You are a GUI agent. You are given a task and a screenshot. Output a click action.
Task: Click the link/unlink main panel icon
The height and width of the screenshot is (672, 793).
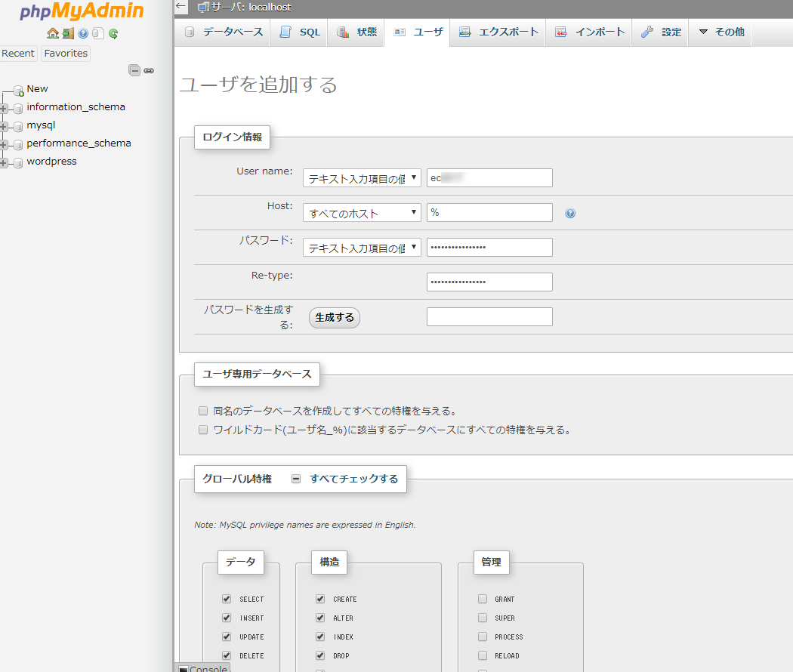pos(149,70)
